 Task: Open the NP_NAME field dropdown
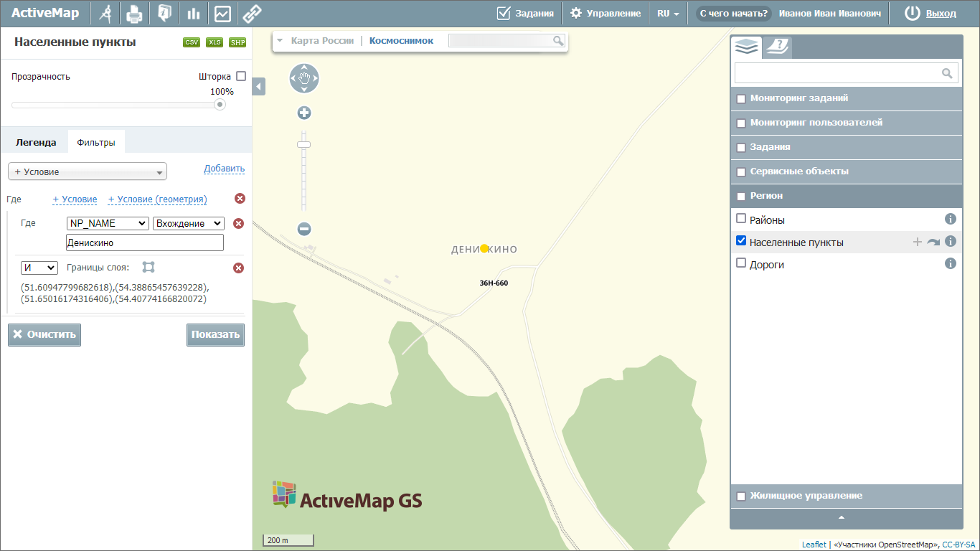pos(108,223)
